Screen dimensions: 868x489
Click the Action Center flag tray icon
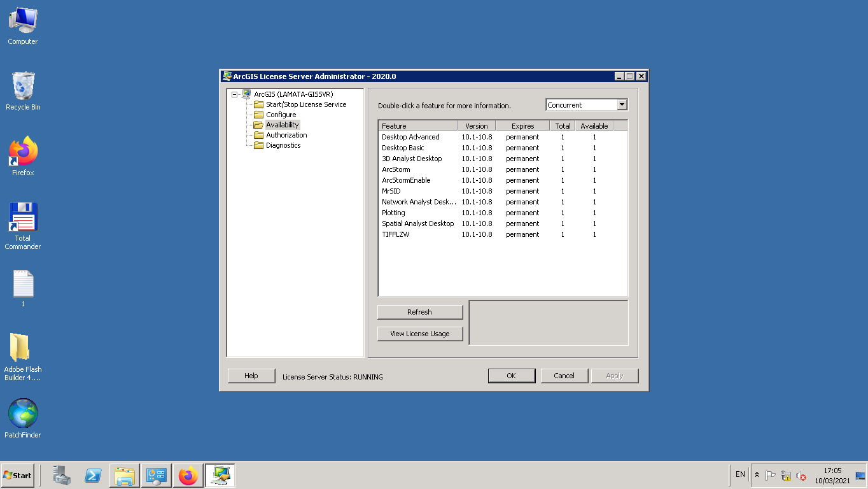[771, 476]
